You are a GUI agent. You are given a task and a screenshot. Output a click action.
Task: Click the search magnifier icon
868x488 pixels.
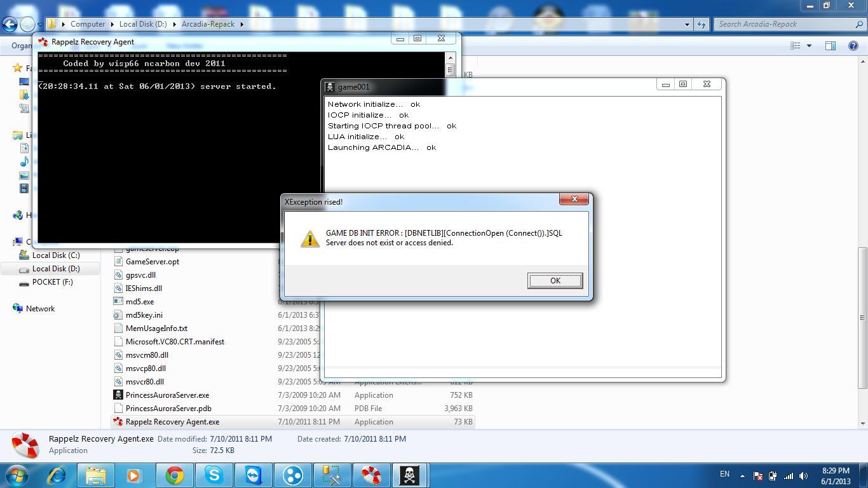pyautogui.click(x=858, y=24)
